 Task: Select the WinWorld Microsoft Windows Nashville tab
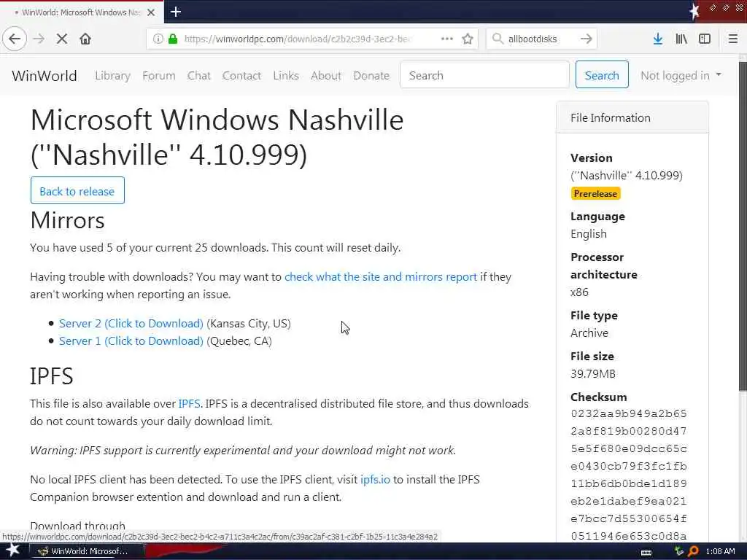(82, 12)
